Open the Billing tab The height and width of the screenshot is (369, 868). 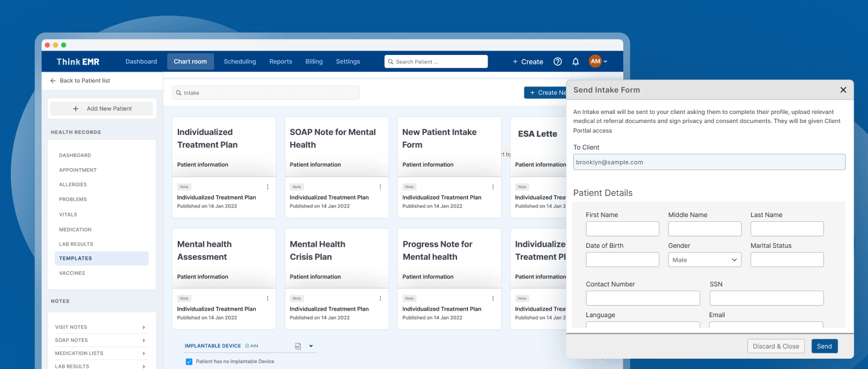pos(314,61)
